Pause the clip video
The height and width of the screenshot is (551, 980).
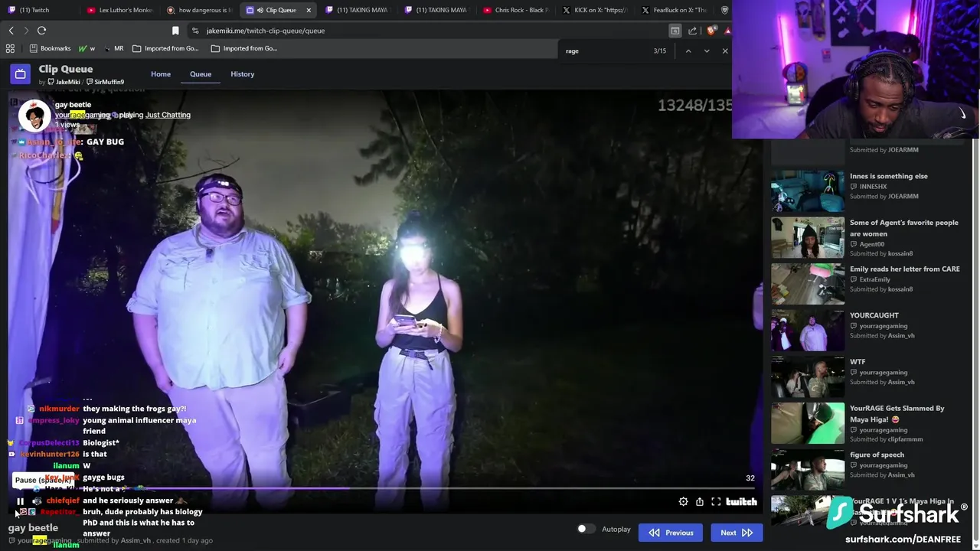tap(21, 502)
